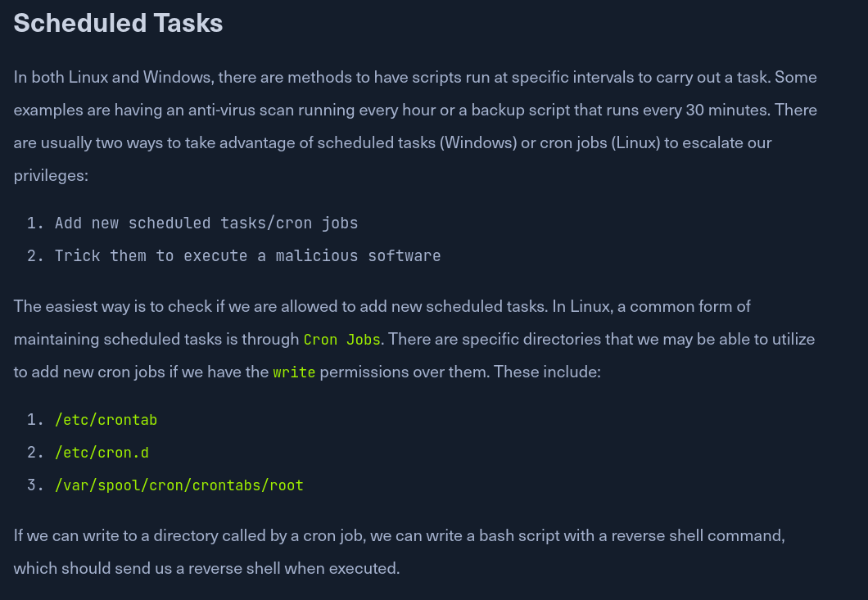The height and width of the screenshot is (600, 868).
Task: Select the /etc/crontab path entry
Action: (106, 420)
